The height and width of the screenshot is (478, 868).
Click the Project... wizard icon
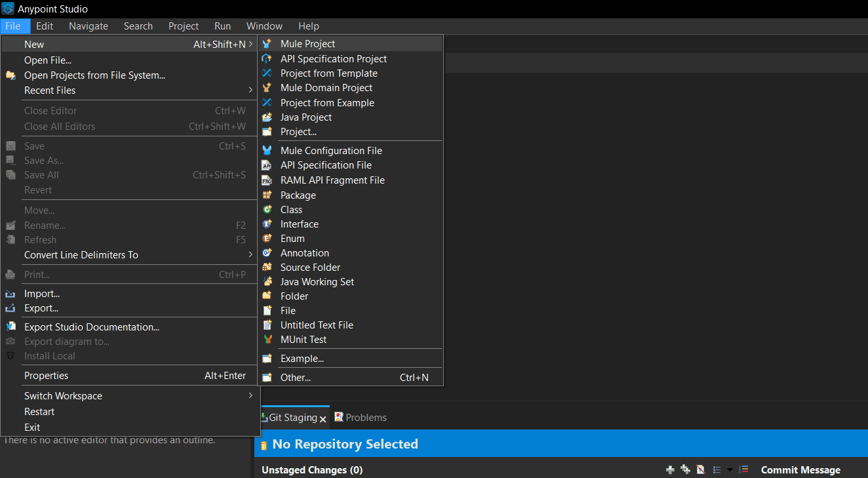coord(267,132)
